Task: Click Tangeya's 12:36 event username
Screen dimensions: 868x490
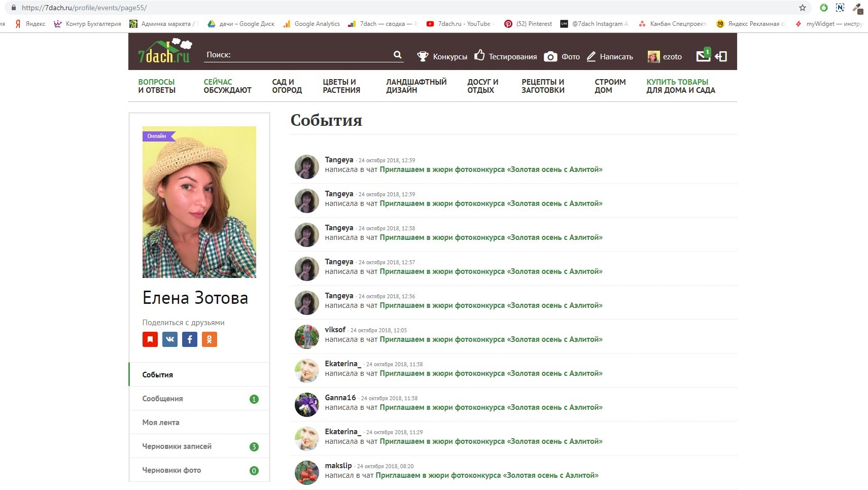Action: pos(339,296)
